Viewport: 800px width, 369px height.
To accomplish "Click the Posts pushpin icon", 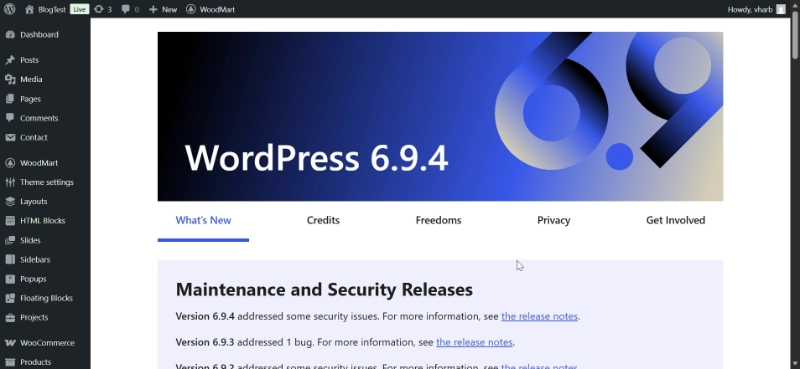I will coord(10,60).
